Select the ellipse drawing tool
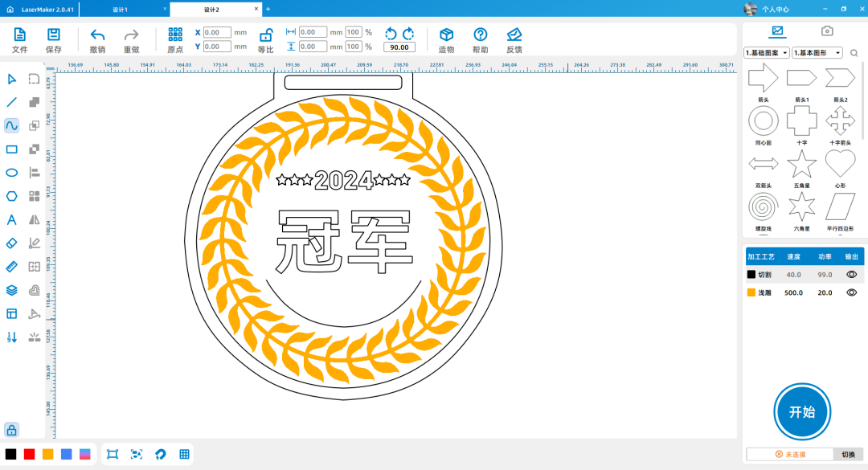 pos(12,172)
